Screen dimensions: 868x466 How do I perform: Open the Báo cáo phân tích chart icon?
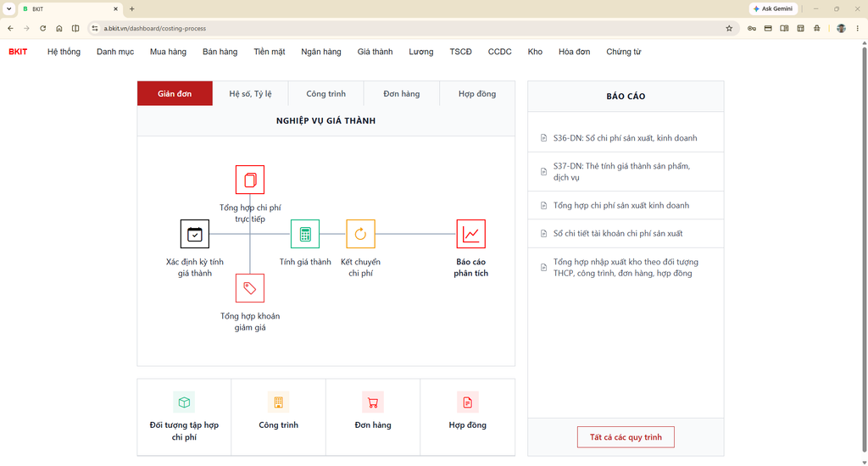[471, 234]
